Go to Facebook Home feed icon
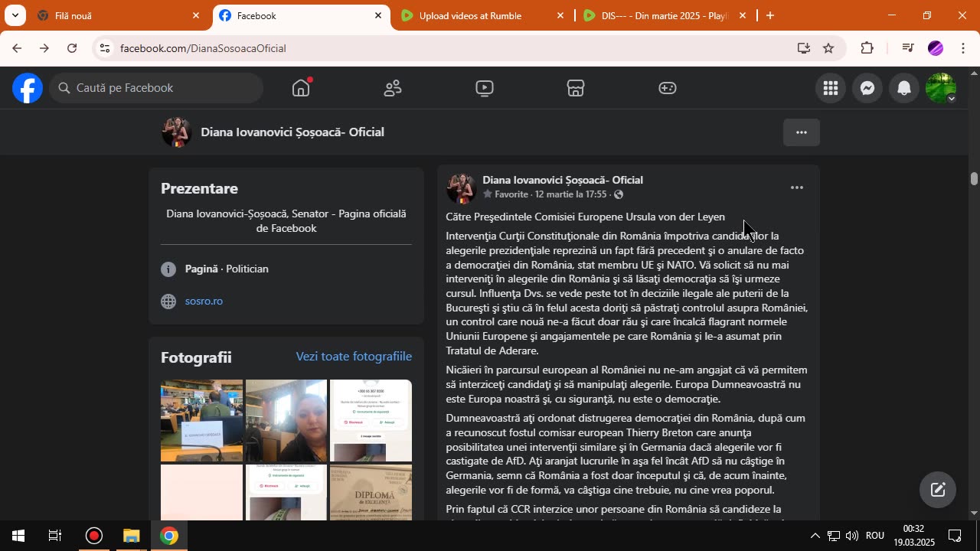The image size is (980, 551). click(x=301, y=88)
